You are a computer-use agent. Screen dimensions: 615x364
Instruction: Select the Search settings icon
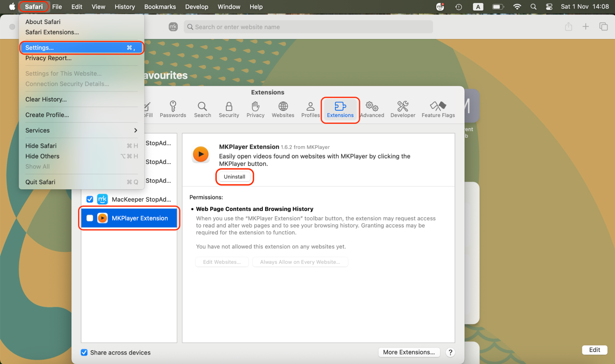click(x=202, y=109)
